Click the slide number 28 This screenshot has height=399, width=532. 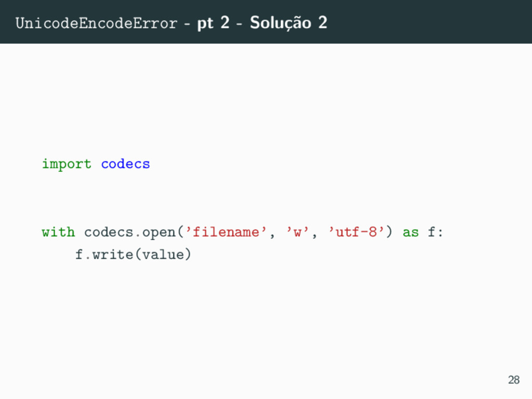[x=514, y=380]
